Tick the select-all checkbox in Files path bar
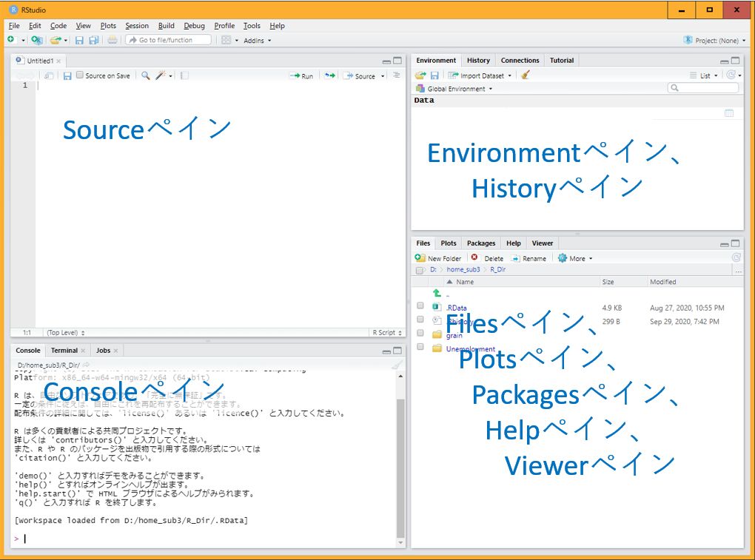This screenshot has height=560, width=755. coord(420,270)
